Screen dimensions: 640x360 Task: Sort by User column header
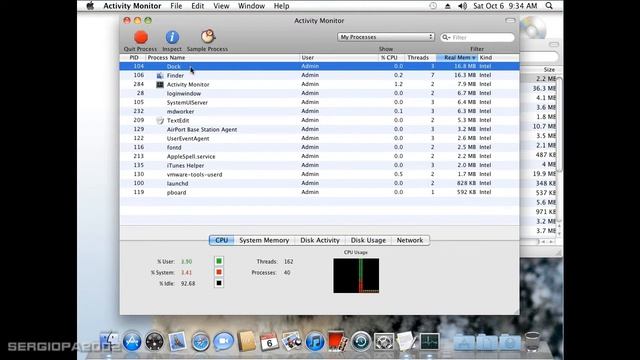[x=339, y=58]
